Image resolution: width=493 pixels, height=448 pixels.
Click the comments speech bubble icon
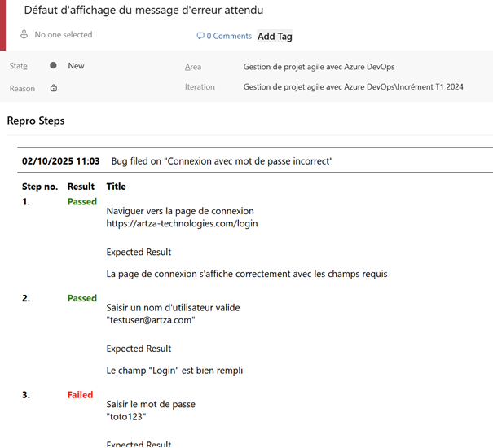tap(200, 36)
